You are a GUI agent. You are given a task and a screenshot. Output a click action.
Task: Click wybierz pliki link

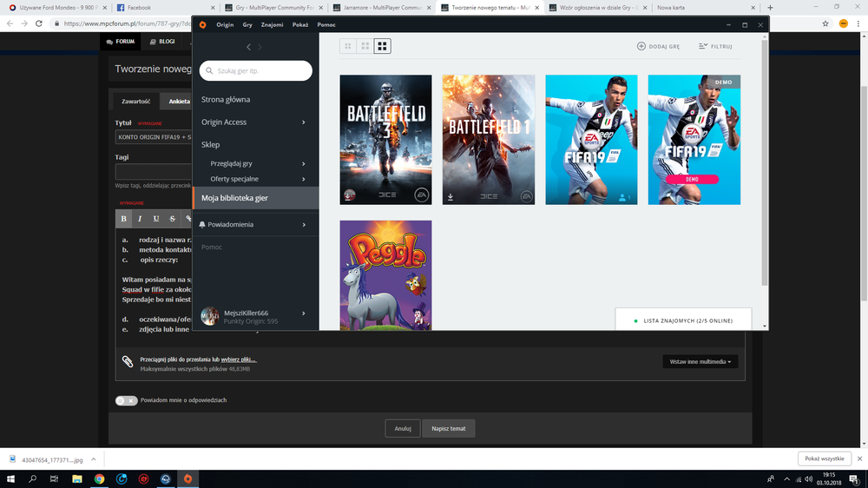tap(239, 359)
